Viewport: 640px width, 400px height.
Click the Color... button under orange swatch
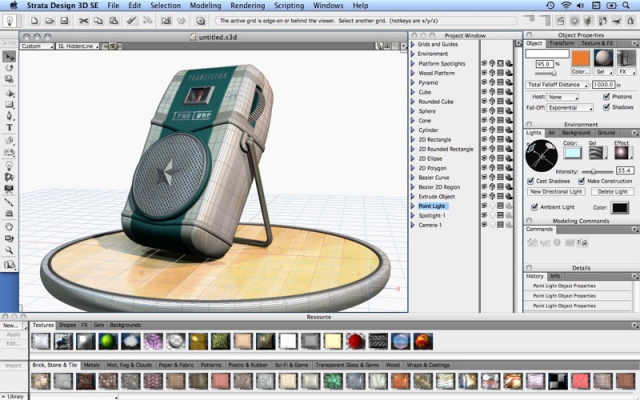coord(580,71)
